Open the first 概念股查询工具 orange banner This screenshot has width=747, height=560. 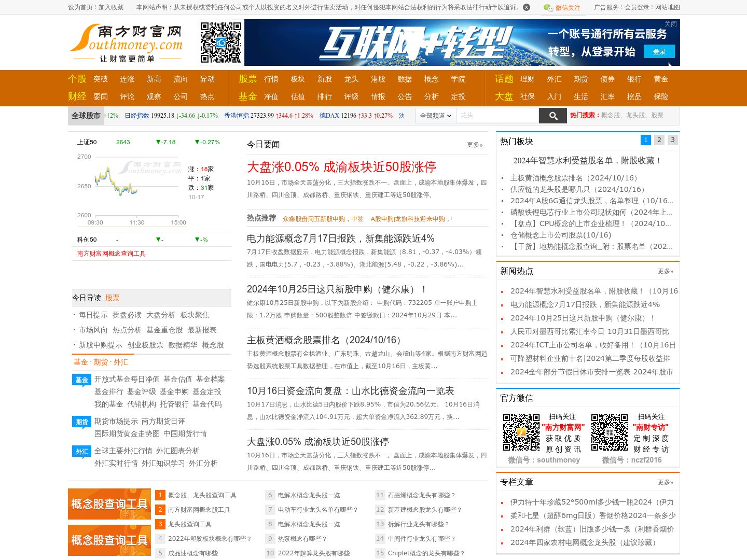point(109,504)
